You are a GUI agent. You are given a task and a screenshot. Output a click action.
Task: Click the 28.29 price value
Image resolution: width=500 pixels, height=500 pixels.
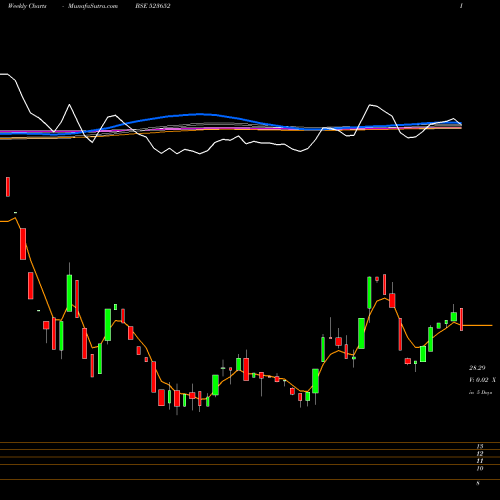(x=477, y=368)
